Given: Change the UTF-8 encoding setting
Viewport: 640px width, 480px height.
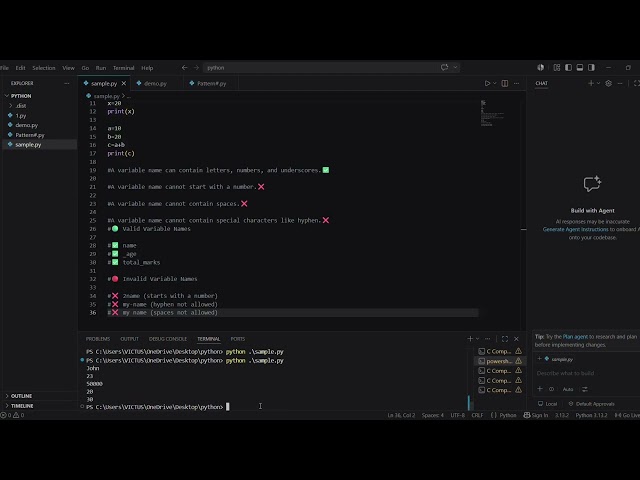Looking at the screenshot, I should coord(458,415).
